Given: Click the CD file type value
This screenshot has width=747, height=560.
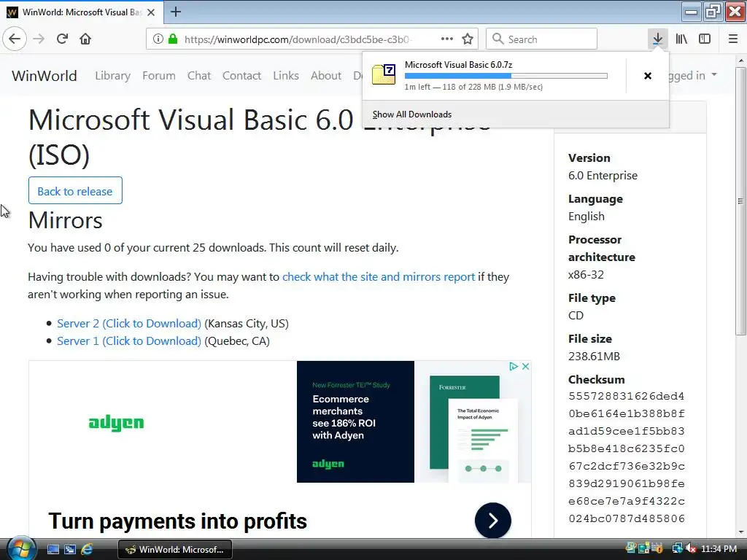Looking at the screenshot, I should 576,315.
